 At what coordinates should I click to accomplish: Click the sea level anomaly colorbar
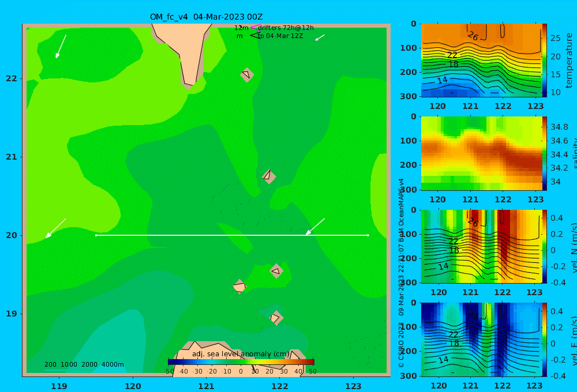[x=241, y=362]
